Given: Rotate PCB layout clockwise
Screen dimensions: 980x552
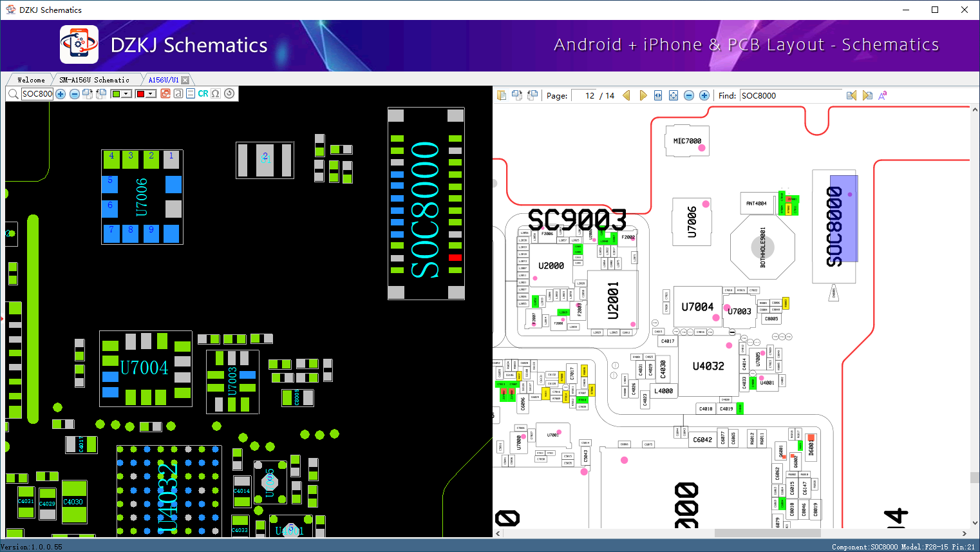Looking at the screenshot, I should [88, 94].
